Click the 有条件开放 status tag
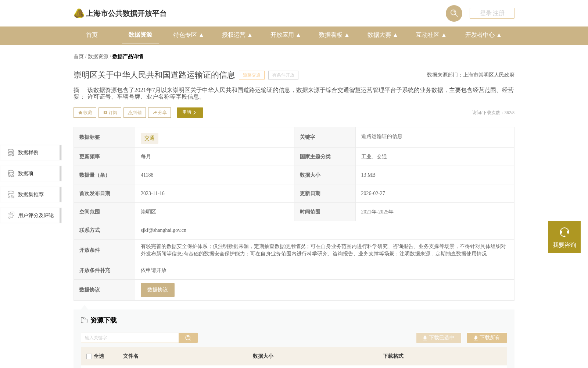Viewport: 588px width, 368px height. click(x=283, y=75)
